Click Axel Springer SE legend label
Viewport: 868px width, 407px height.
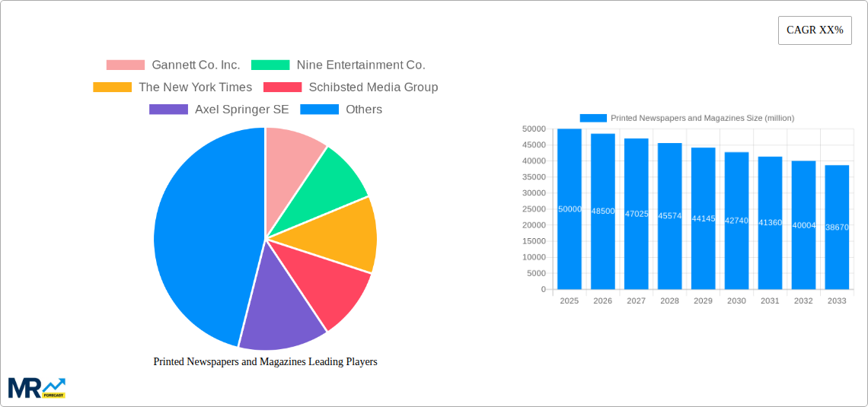click(x=242, y=110)
